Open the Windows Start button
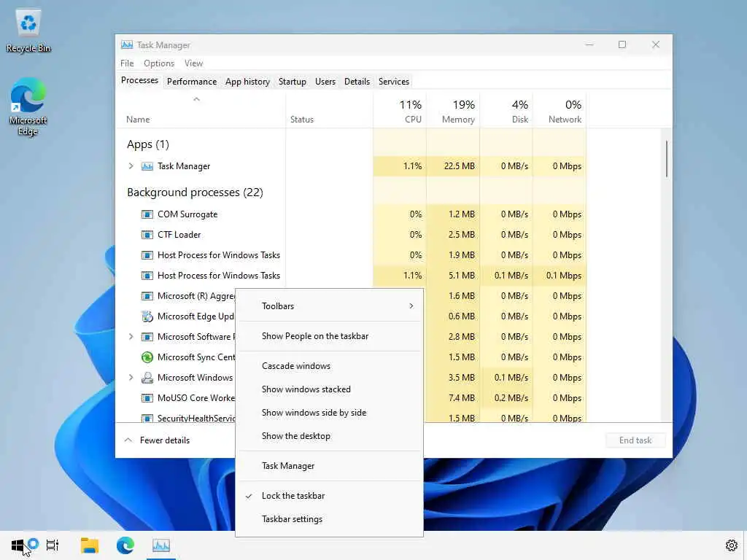747x560 pixels. click(18, 545)
